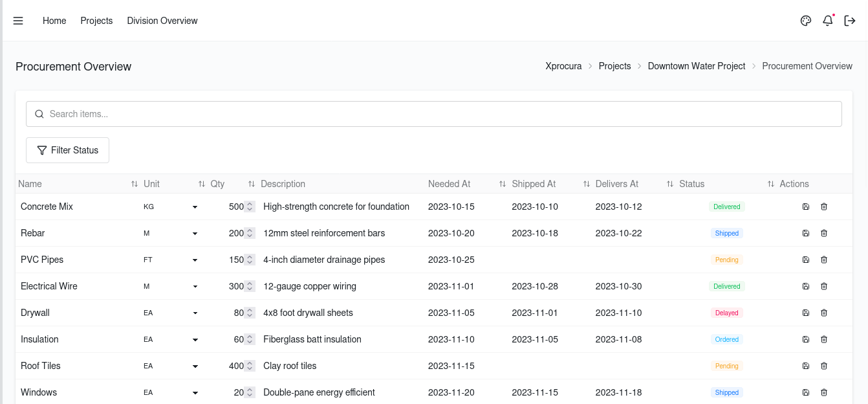Click the search items field

pyautogui.click(x=433, y=113)
